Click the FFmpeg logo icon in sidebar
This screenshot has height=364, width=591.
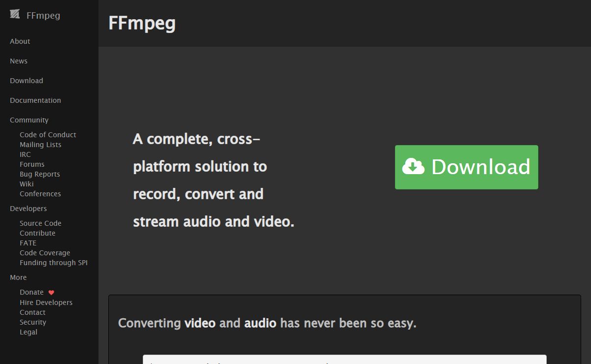tap(15, 14)
